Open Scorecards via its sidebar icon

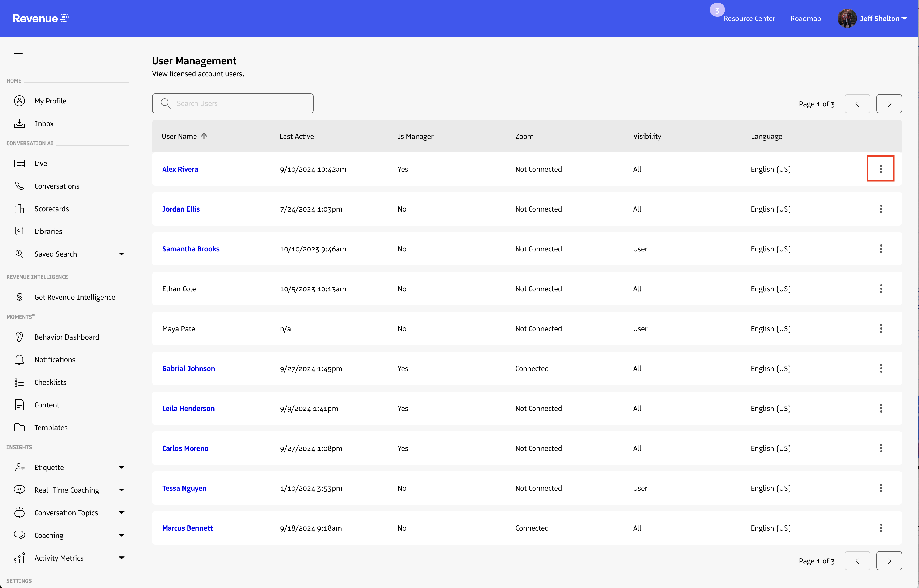19,209
